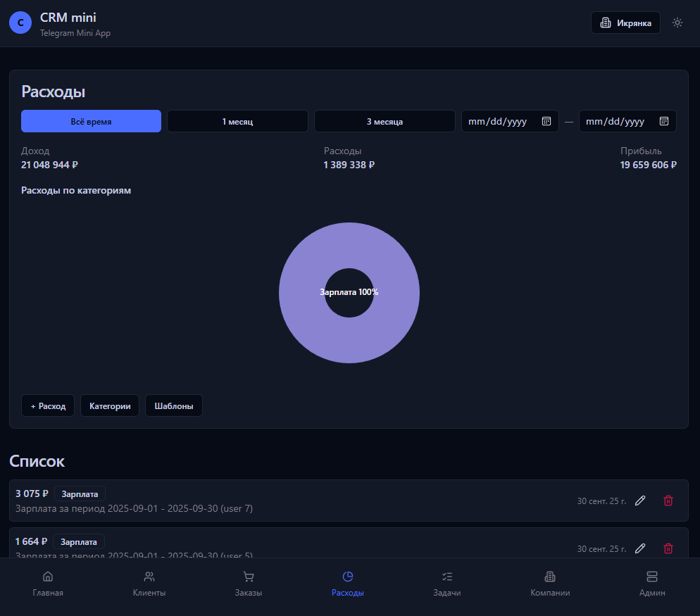Edit the 3 075 ₽ expense entry
Viewport: 700px width, 616px height.
640,501
